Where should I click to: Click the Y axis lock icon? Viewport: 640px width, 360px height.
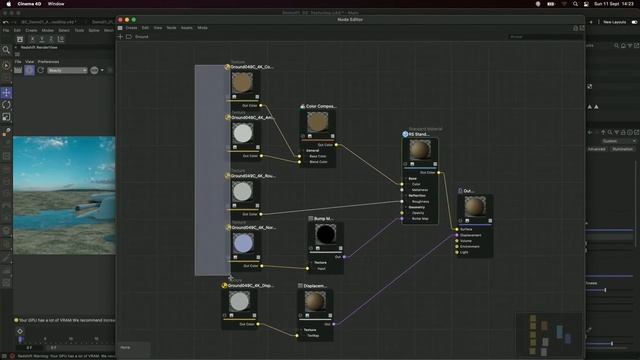point(42,39)
